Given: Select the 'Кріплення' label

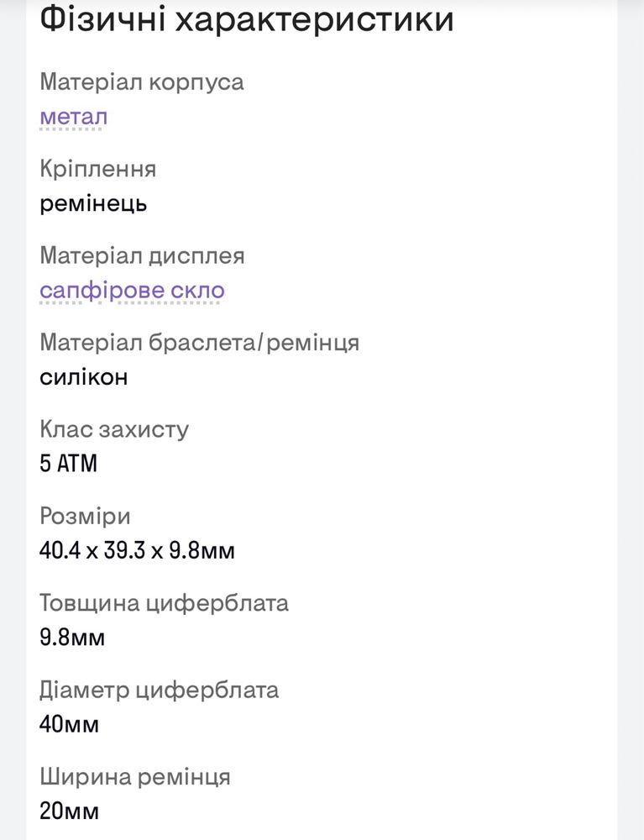Looking at the screenshot, I should point(98,169).
